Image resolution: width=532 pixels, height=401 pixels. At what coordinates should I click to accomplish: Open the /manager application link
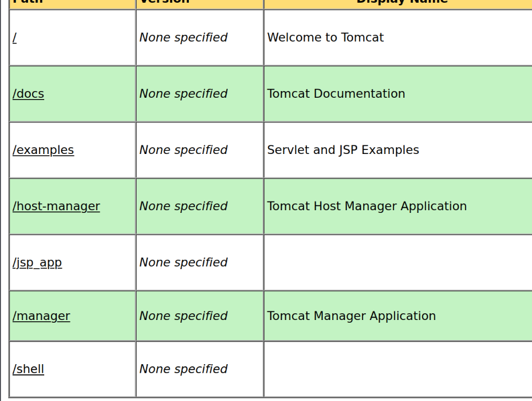(x=41, y=317)
